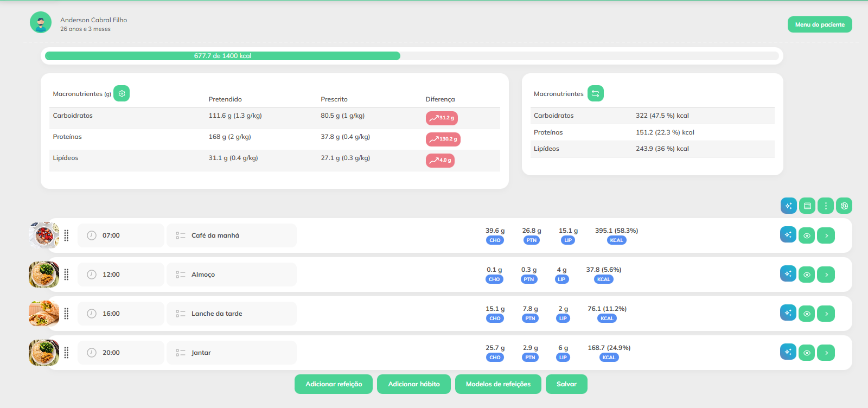Toggle visibility eye for Almoço
868x408 pixels.
click(807, 275)
